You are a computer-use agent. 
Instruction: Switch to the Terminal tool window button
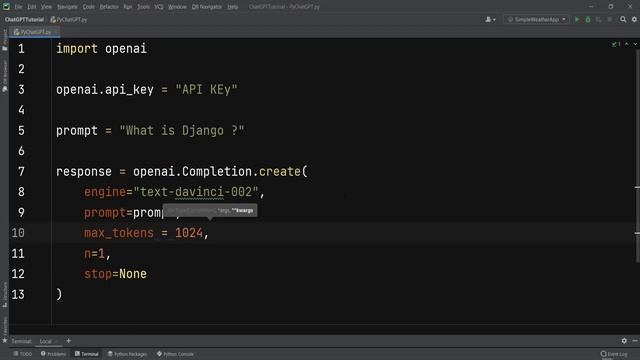pos(87,354)
